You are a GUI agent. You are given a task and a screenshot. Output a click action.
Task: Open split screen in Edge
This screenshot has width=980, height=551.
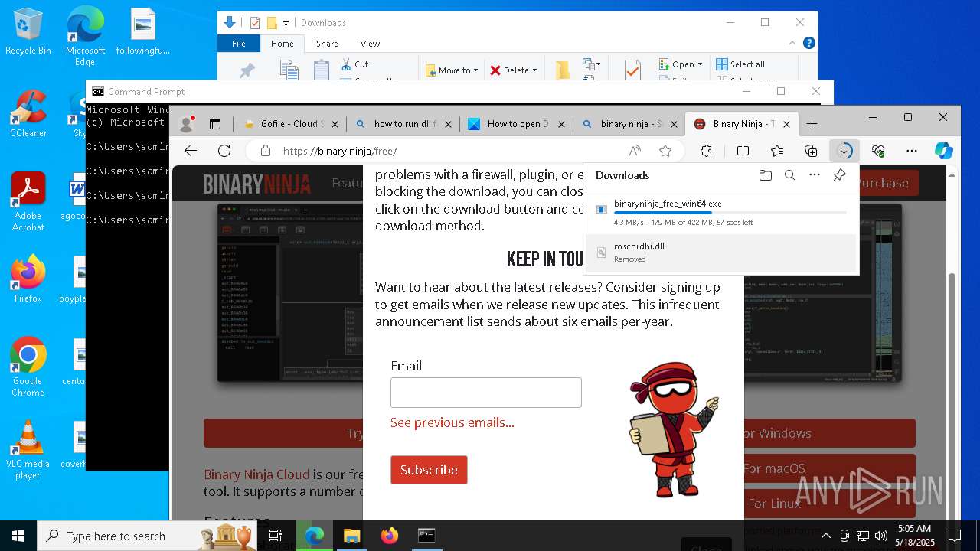tap(743, 151)
